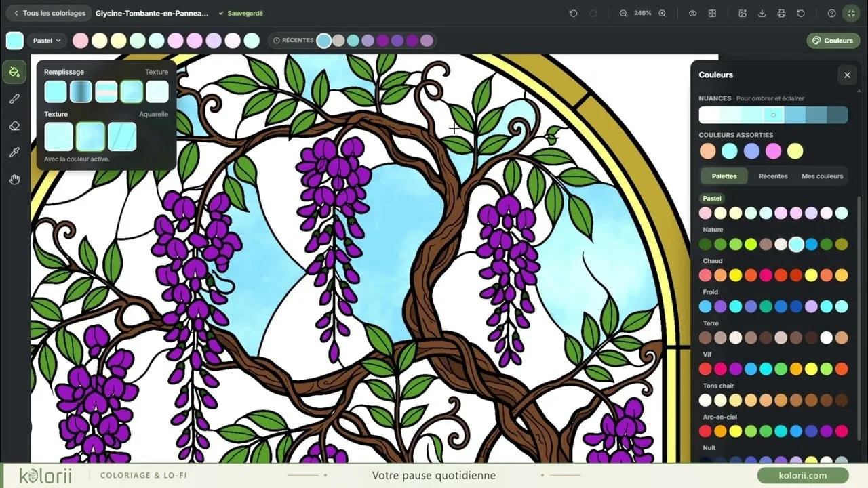Select the hand pan tool
The height and width of the screenshot is (488, 868).
[14, 180]
